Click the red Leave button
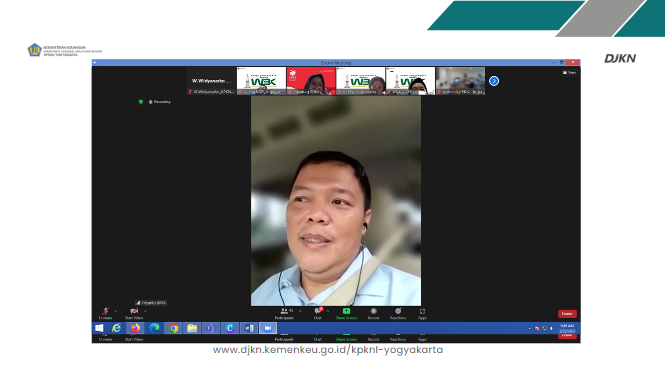665x375 pixels. point(567,314)
